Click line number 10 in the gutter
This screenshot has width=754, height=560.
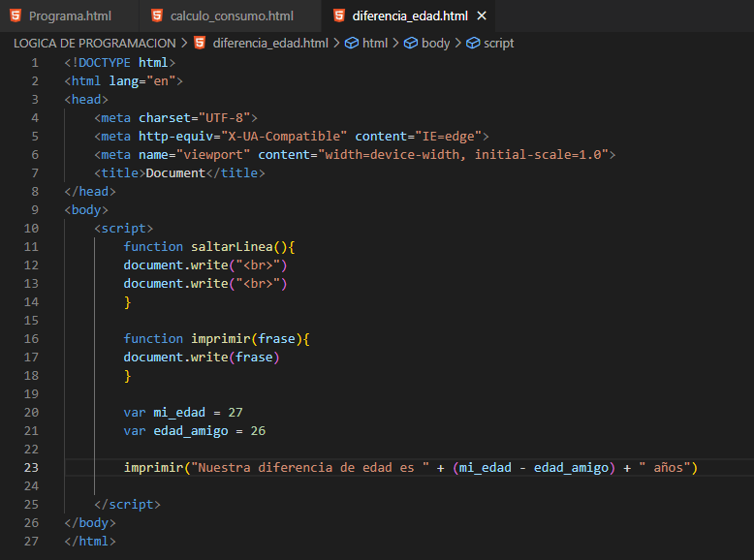pos(31,229)
